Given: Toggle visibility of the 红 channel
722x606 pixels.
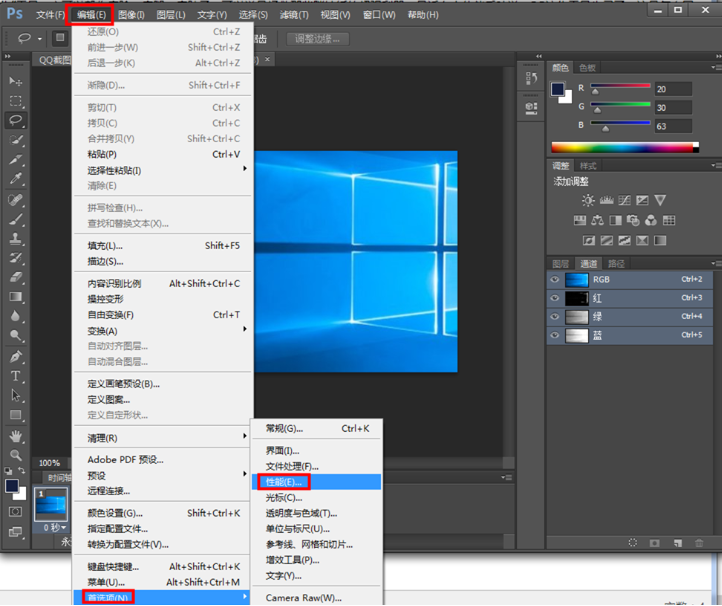Looking at the screenshot, I should coord(555,298).
